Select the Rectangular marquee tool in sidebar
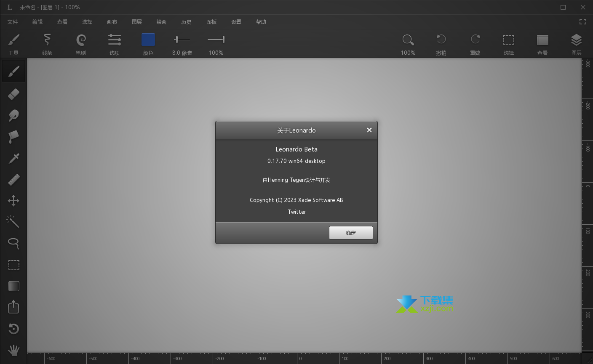 pos(13,265)
